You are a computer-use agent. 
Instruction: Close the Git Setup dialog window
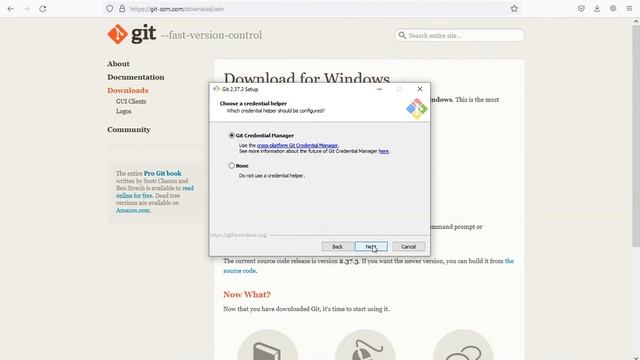(x=420, y=89)
